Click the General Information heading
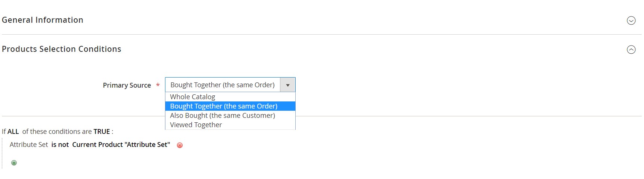Viewport: 644px width, 179px height. tap(43, 20)
